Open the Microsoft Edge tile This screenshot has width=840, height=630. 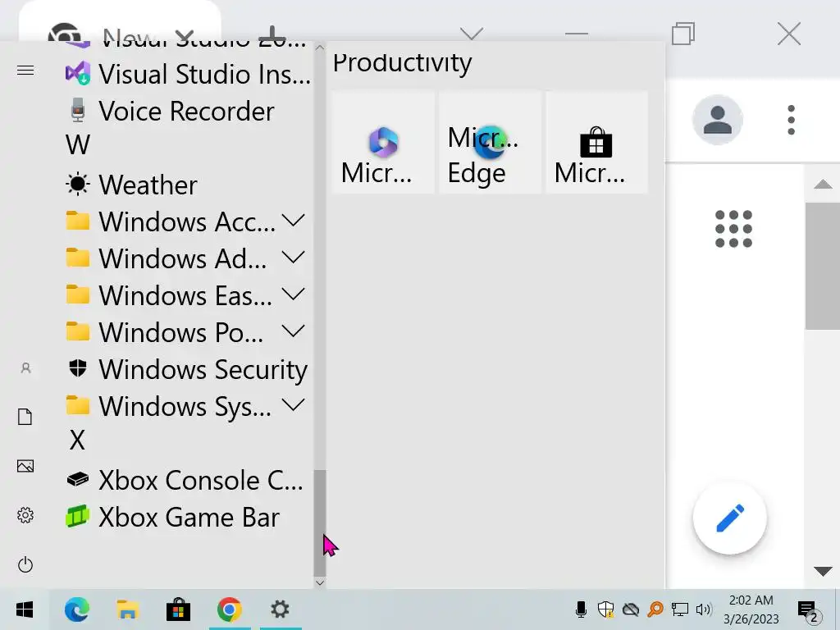coord(490,143)
